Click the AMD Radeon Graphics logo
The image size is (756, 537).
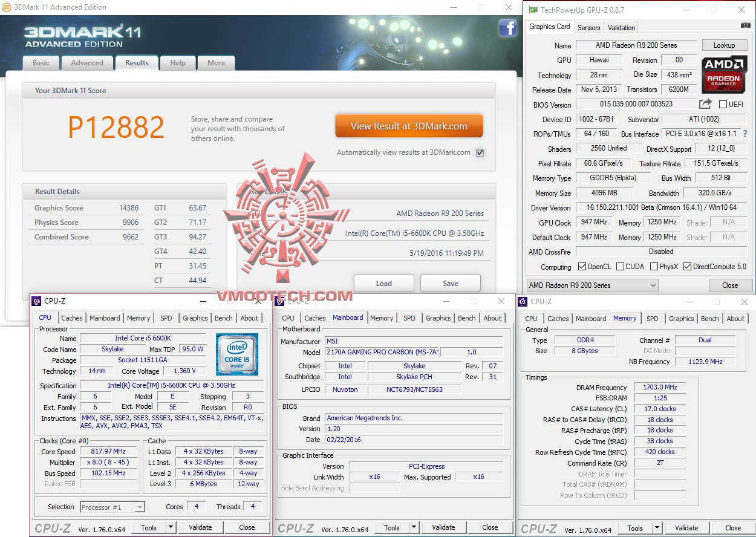[x=725, y=74]
